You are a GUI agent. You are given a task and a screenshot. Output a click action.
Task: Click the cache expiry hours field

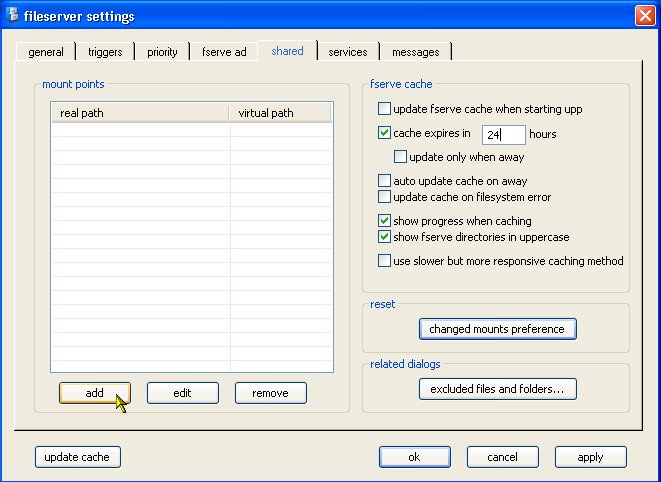pos(504,135)
